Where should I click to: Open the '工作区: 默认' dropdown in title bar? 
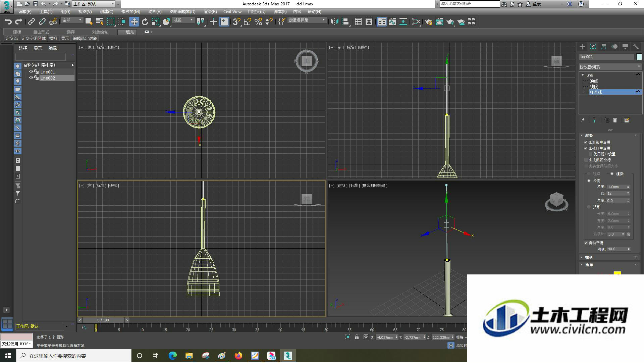pyautogui.click(x=94, y=4)
